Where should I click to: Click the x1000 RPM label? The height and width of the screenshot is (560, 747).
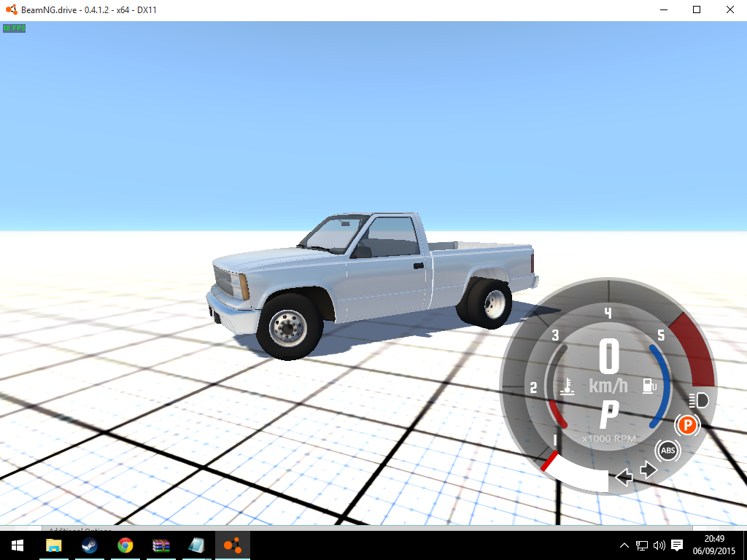[609, 438]
